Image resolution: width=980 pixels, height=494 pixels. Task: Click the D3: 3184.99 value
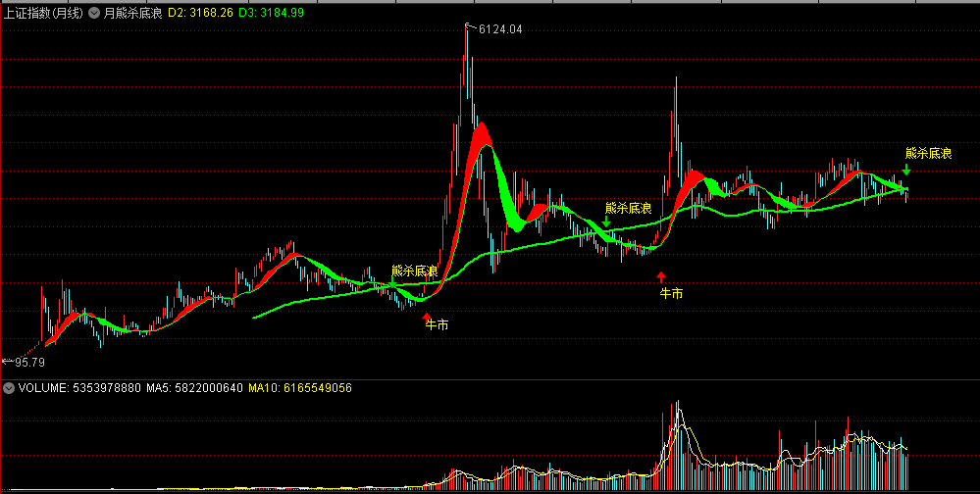272,13
